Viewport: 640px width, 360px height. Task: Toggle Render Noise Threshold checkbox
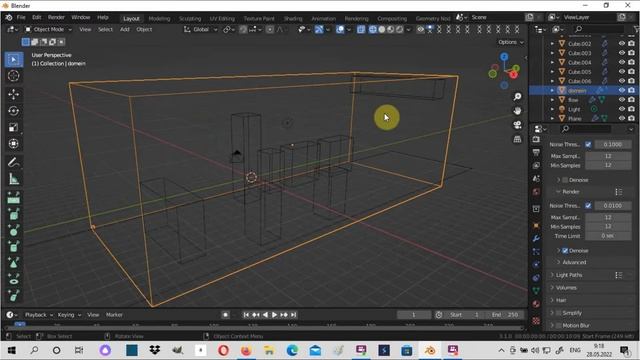[588, 206]
